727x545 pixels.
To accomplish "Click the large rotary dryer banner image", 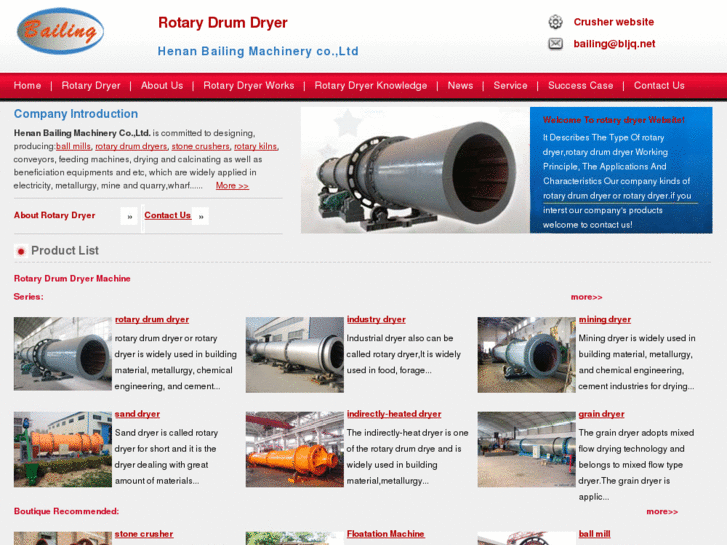I will [415, 170].
